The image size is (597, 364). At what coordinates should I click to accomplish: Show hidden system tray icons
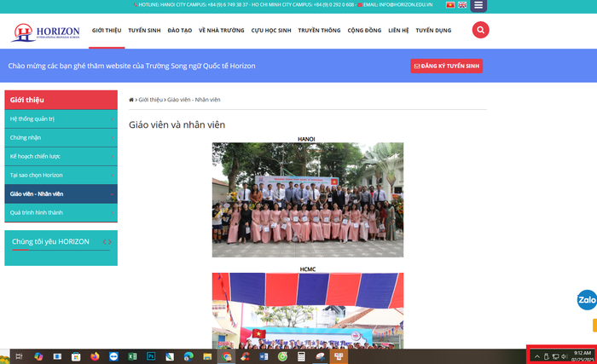pyautogui.click(x=536, y=355)
